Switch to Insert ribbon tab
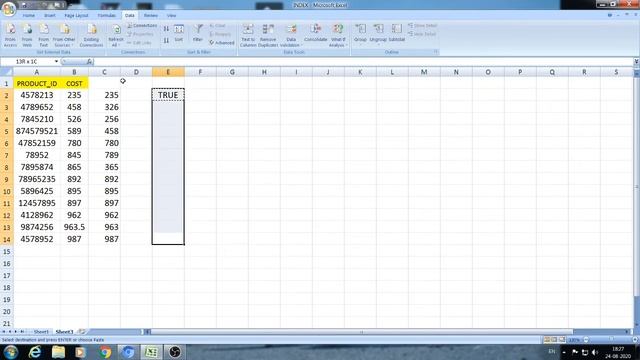 click(x=50, y=16)
